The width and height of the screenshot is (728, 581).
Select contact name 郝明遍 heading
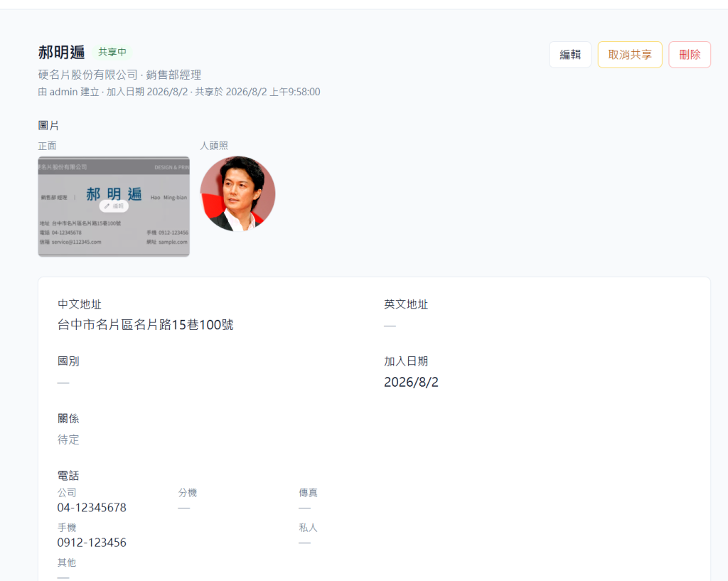[x=61, y=52]
